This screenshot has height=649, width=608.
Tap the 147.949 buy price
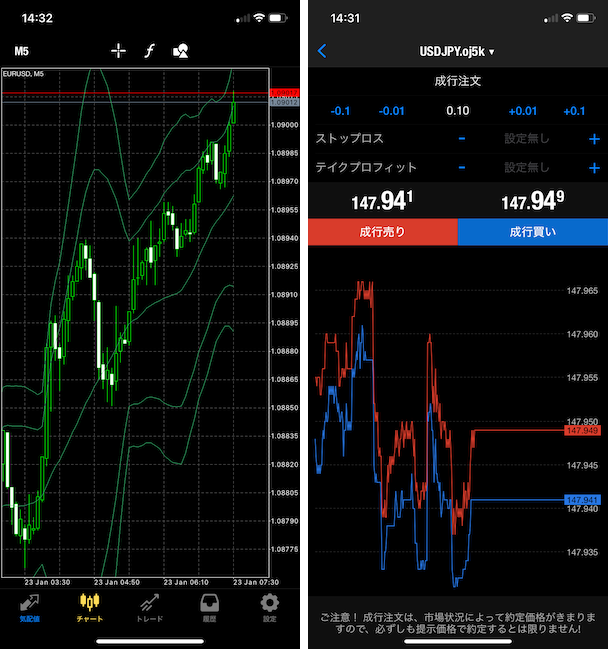[533, 201]
